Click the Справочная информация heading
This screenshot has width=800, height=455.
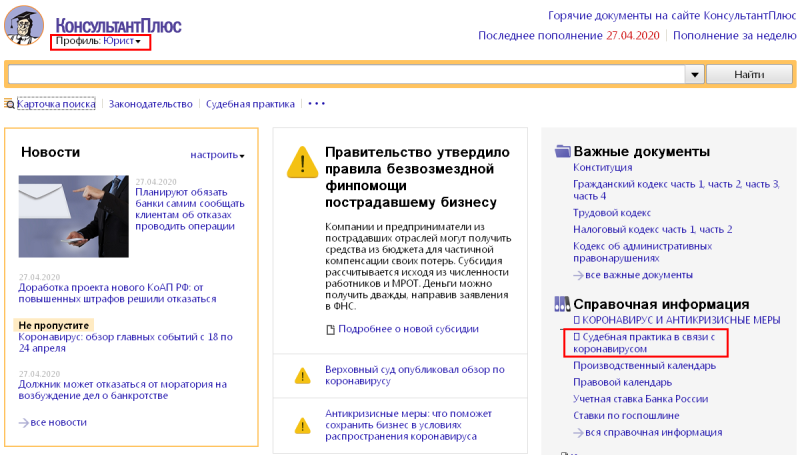pos(661,304)
